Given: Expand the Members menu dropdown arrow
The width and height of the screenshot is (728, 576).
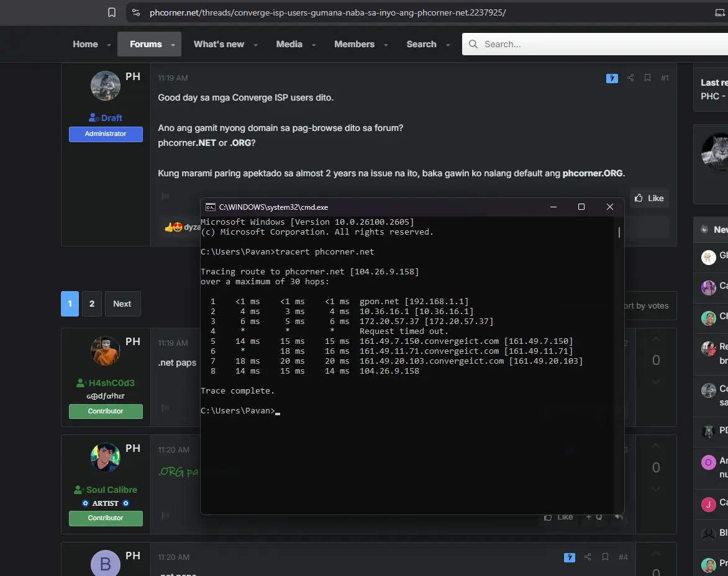Looking at the screenshot, I should click(386, 45).
